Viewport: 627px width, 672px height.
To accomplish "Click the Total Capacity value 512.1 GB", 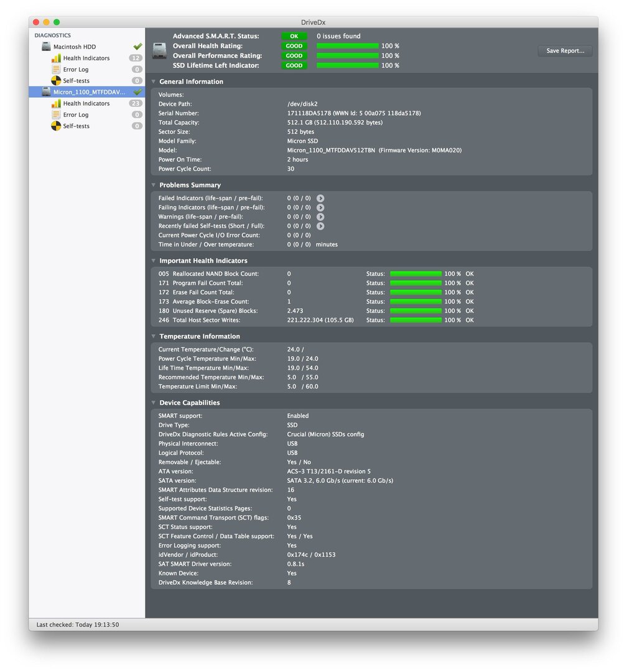I will (300, 123).
